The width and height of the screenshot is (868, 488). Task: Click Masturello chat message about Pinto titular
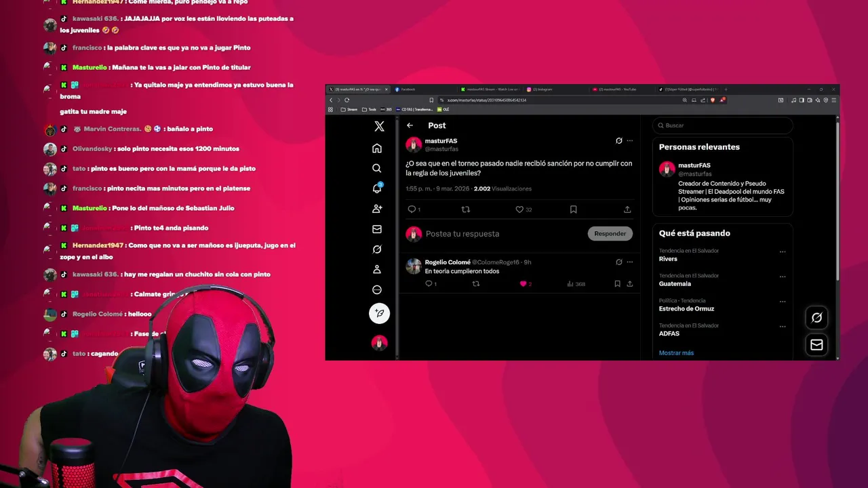(161, 67)
